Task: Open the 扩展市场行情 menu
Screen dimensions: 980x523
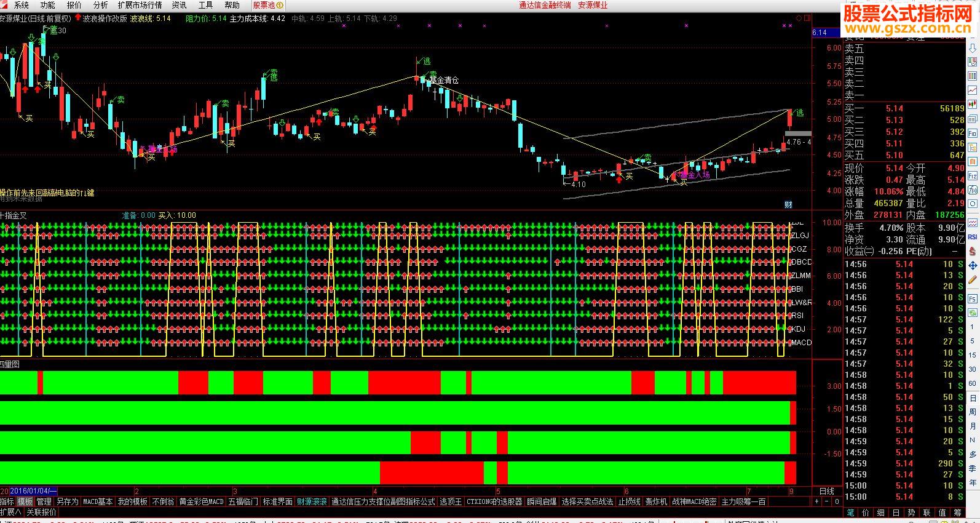Action: 140,5
